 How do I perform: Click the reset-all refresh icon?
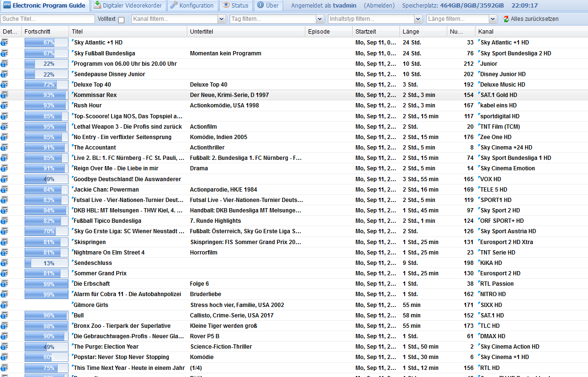(506, 19)
